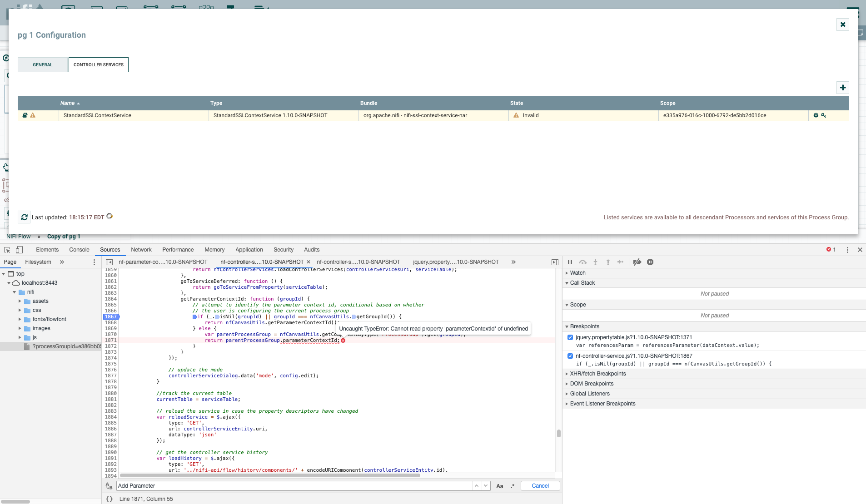Pause script execution in debugger
This screenshot has width=866, height=504.
coord(570,262)
